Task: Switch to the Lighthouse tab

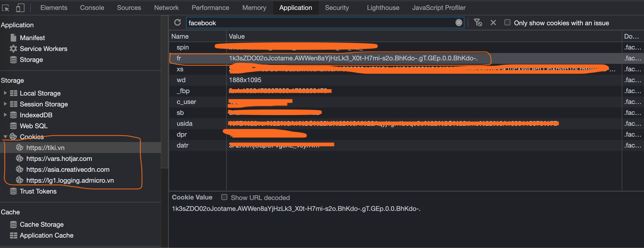Action: tap(383, 8)
